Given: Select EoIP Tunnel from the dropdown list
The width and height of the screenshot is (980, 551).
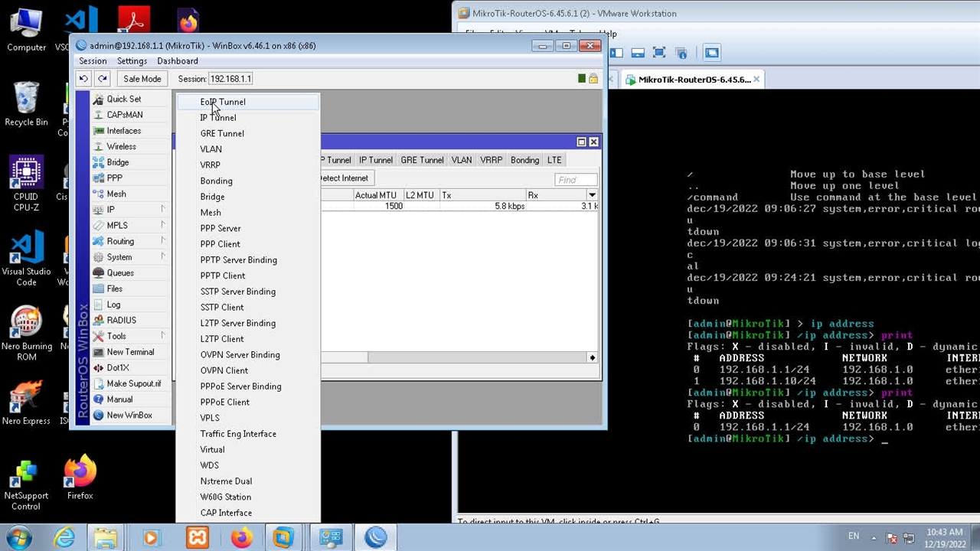Looking at the screenshot, I should (x=223, y=102).
